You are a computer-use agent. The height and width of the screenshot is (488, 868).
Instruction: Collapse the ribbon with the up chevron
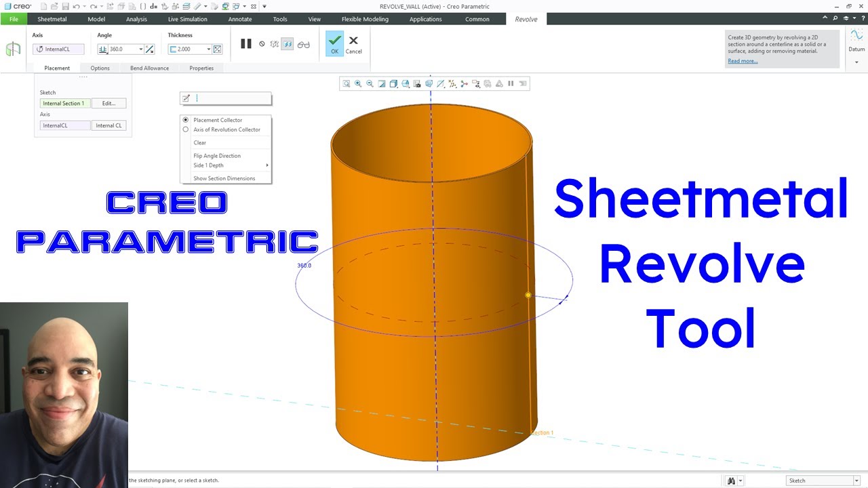825,18
